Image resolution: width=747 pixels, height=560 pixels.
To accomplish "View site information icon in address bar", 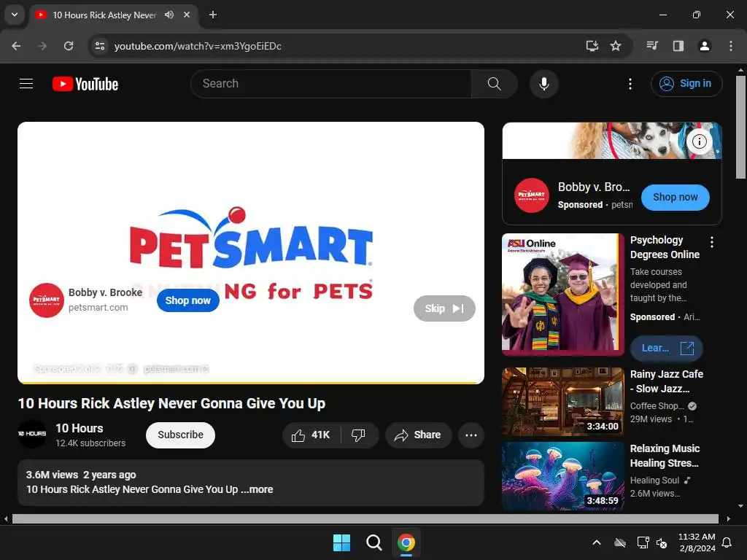I will 100,46.
